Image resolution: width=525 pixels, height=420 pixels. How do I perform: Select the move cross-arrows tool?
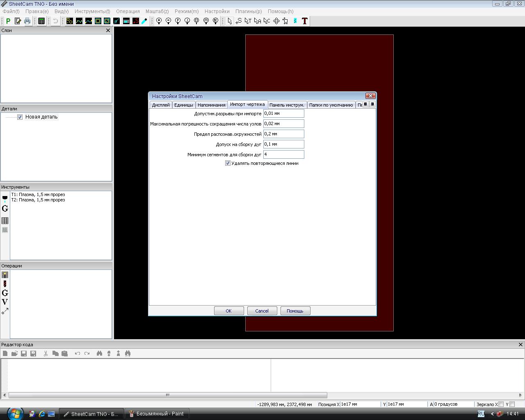276,21
